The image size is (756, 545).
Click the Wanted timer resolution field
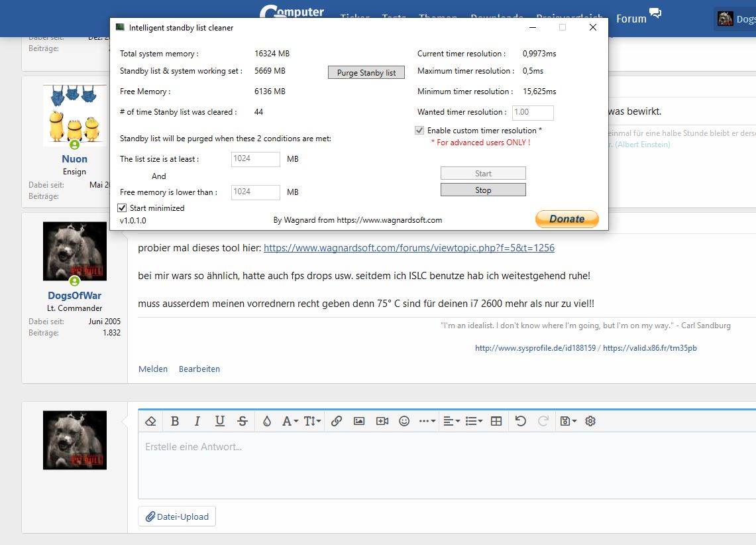(x=533, y=112)
